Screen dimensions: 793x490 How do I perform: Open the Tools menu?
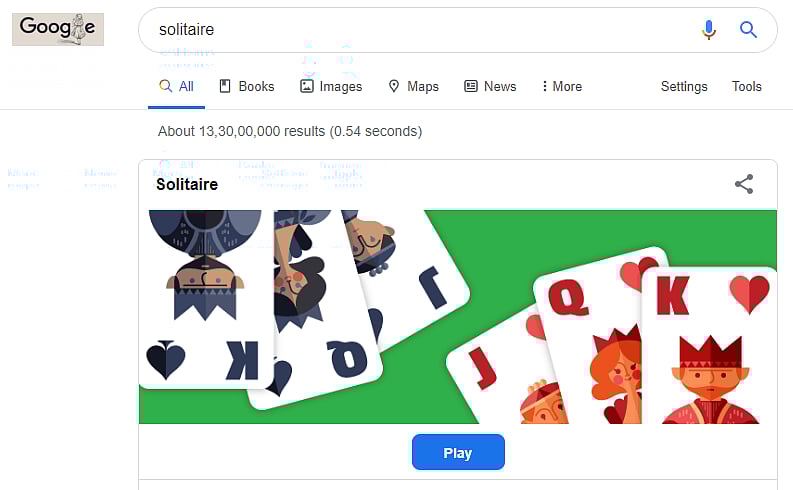[746, 86]
